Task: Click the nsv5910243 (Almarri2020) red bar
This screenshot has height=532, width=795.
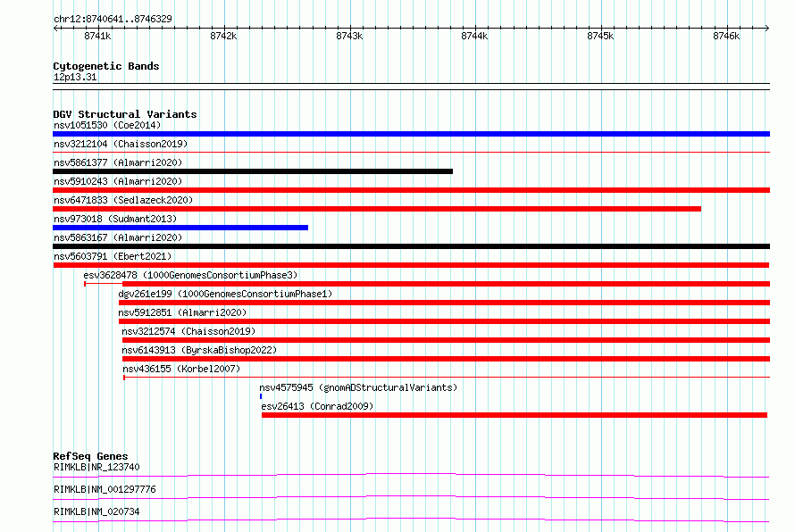Action: tap(411, 190)
